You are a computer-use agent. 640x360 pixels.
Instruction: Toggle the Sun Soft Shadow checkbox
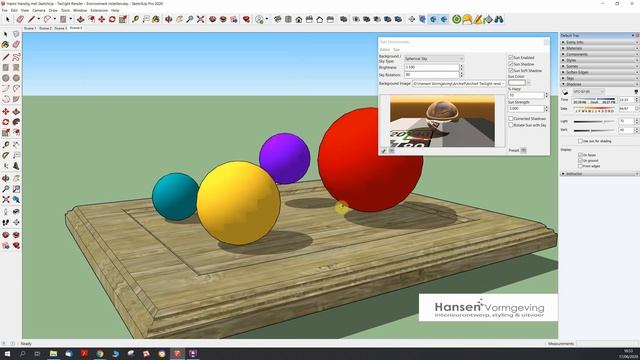click(x=511, y=71)
